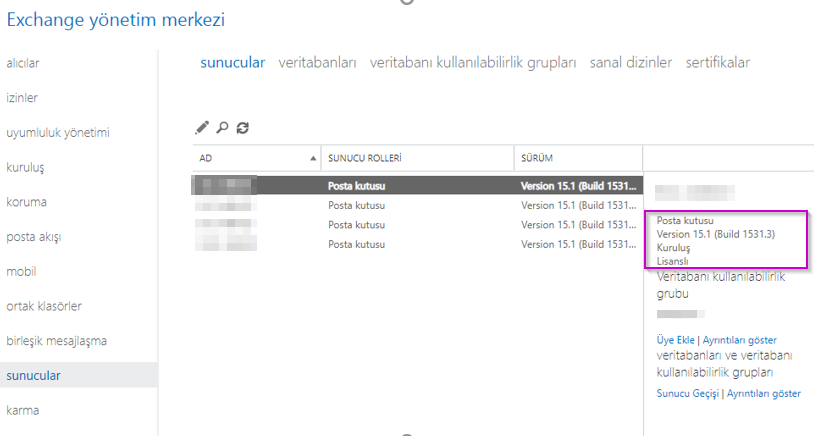Switch to the sanal dizinler tab
The image size is (814, 436).
tap(631, 63)
